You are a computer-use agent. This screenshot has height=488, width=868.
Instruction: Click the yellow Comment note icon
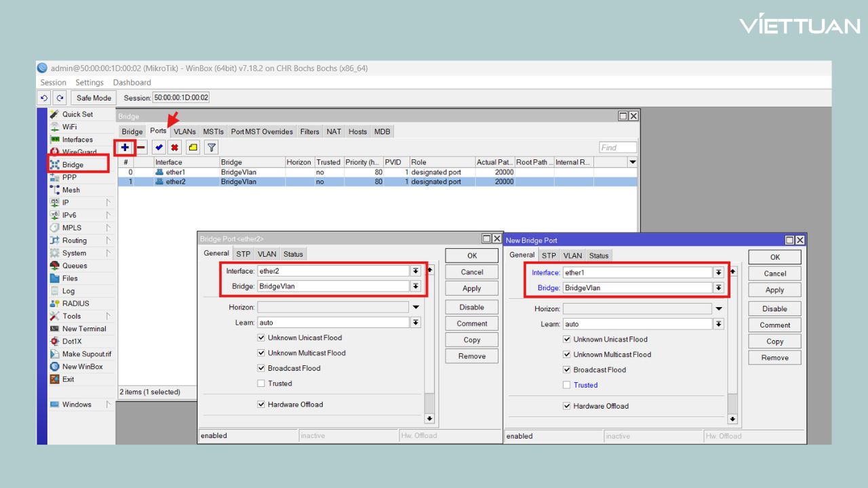click(x=193, y=147)
